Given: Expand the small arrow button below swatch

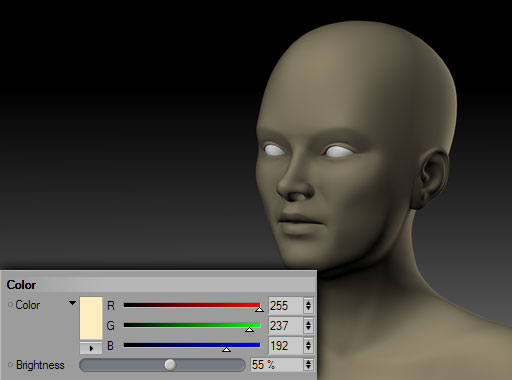Looking at the screenshot, I should click(x=91, y=348).
